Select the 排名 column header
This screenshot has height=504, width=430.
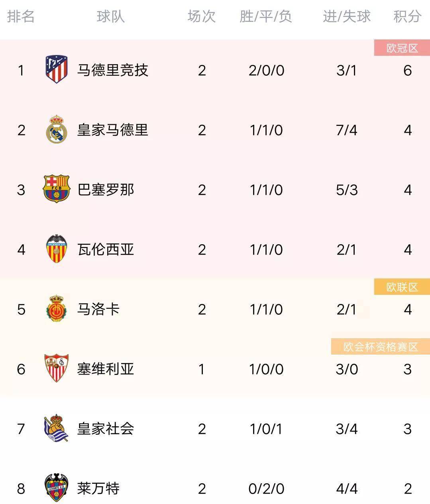click(21, 17)
